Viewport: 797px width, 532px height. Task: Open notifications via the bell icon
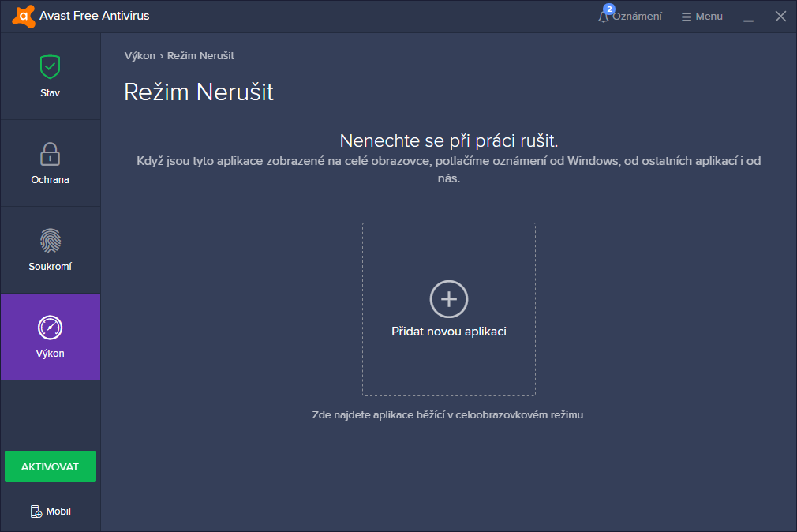pos(604,17)
